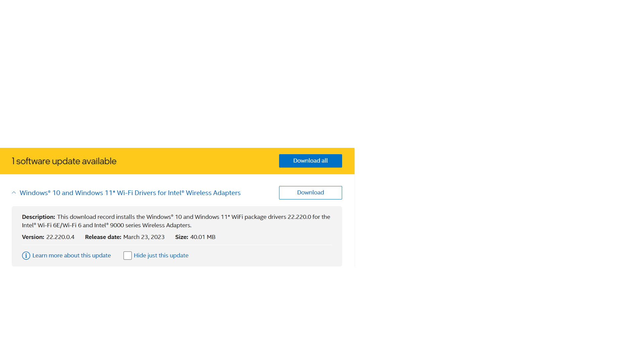The image size is (644, 362).
Task: Click the file size 40.01 MB
Action: coord(203,237)
